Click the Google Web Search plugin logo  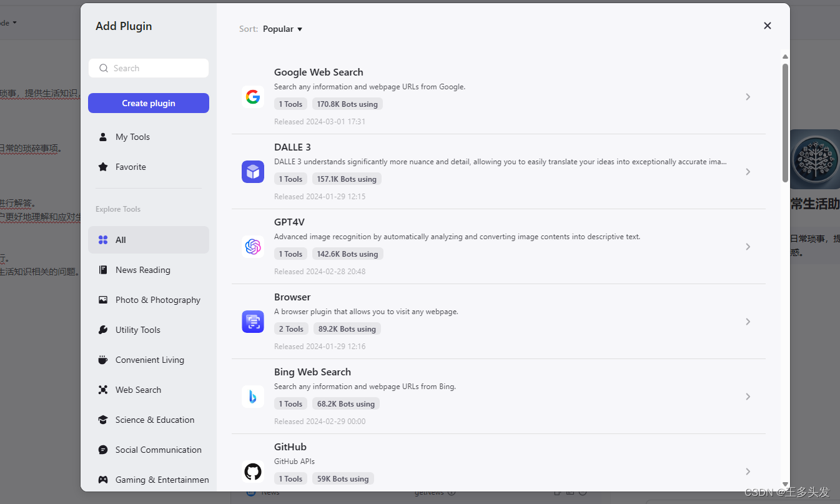point(253,97)
